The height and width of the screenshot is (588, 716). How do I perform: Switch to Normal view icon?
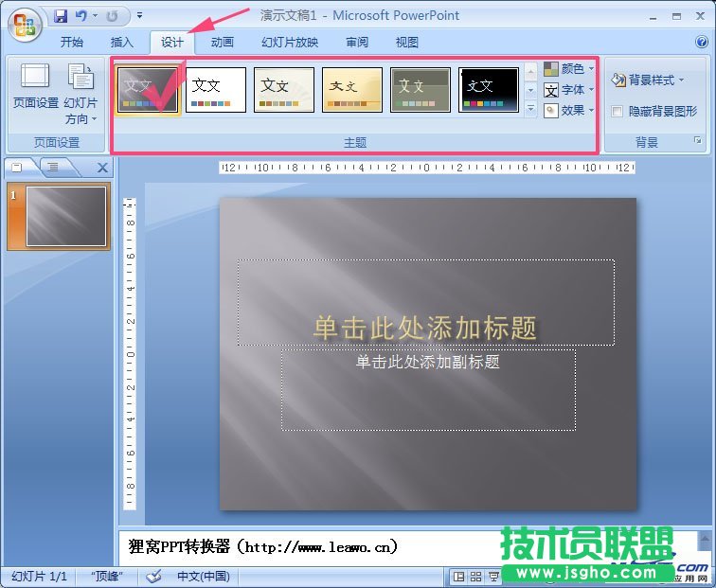(459, 577)
